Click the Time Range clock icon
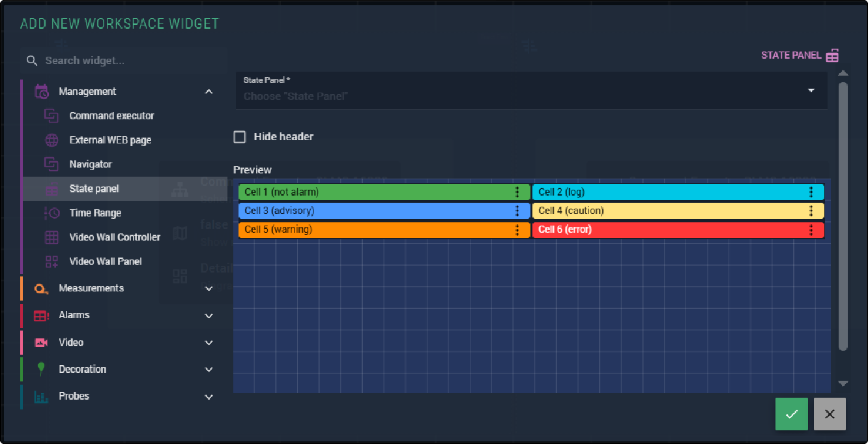 51,213
